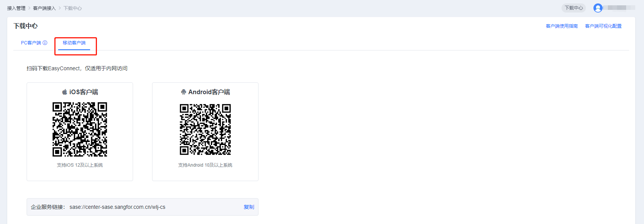This screenshot has width=644, height=224.
Task: Click the 支持Android 10及以上系统 caption
Action: coord(205,165)
